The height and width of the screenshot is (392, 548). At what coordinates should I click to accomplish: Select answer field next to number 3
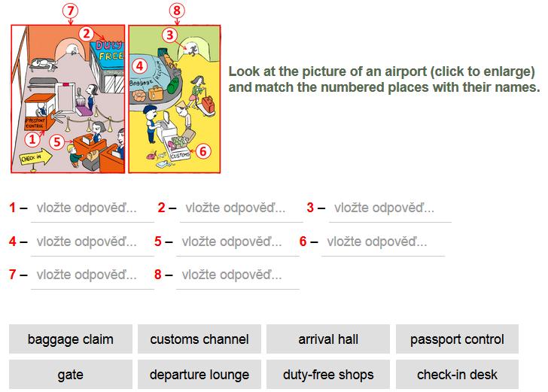click(390, 208)
